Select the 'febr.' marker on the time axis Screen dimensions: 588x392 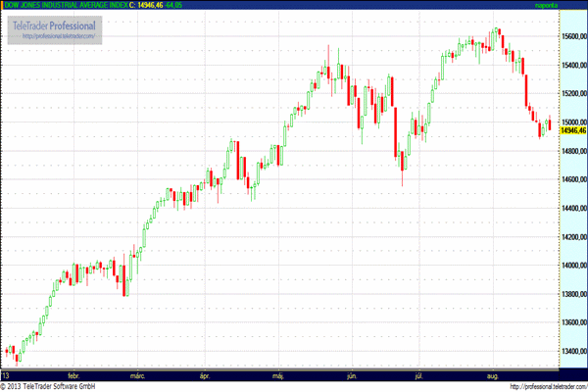coord(73,374)
